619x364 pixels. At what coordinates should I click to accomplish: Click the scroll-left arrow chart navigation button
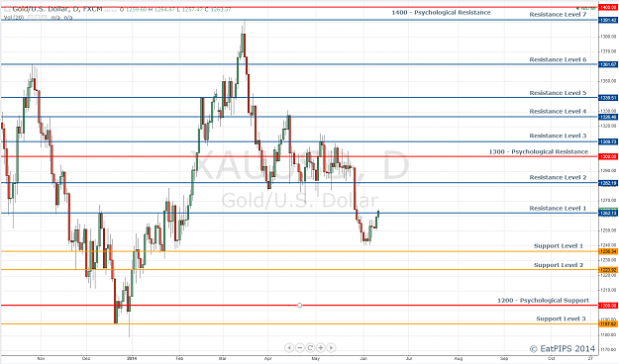289,348
